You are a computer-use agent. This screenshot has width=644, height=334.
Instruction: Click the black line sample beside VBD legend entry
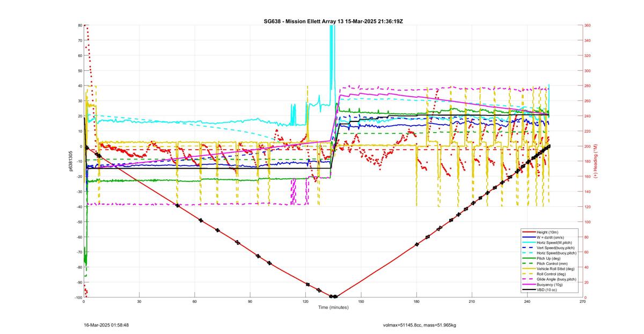coord(528,289)
